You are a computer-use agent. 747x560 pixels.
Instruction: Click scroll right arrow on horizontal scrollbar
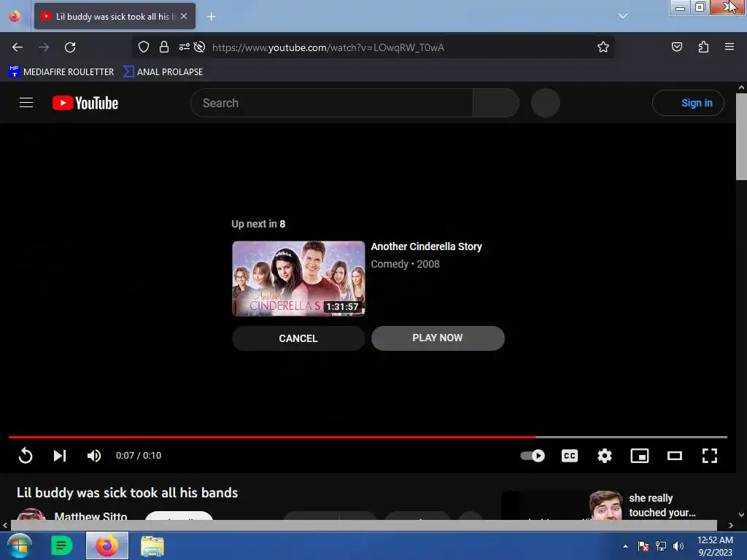pyautogui.click(x=731, y=525)
